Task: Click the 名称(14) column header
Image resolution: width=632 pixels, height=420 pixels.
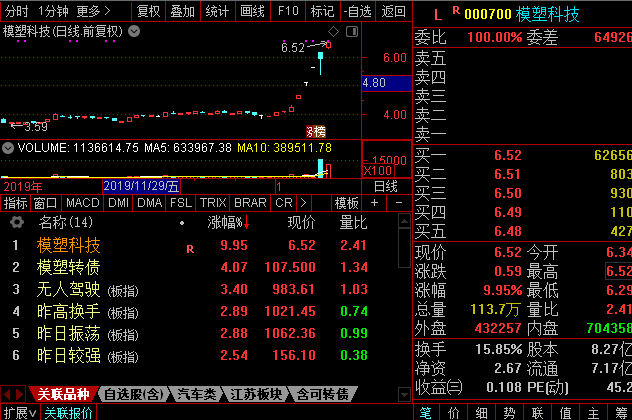Action: [x=66, y=222]
